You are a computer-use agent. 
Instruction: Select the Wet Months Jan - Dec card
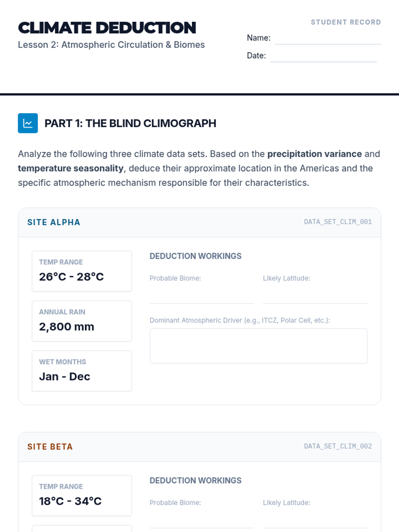82,371
